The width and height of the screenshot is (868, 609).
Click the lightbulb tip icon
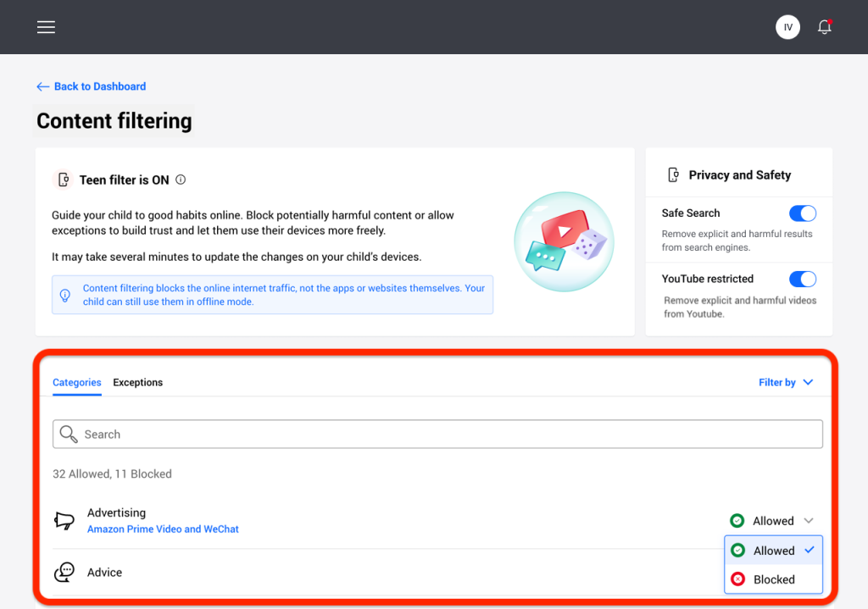(x=64, y=295)
